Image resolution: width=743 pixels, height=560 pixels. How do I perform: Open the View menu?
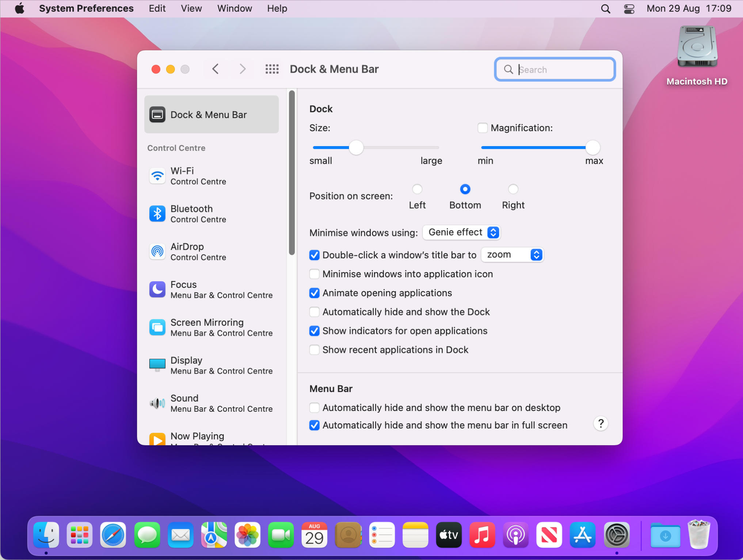pyautogui.click(x=191, y=8)
